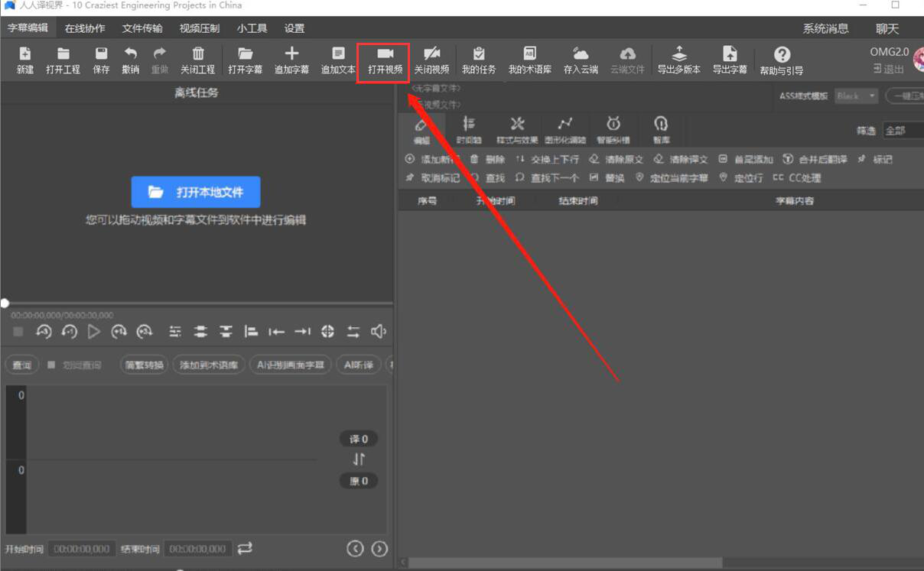Expand the ASS样式模板 Black dropdown

tap(855, 96)
